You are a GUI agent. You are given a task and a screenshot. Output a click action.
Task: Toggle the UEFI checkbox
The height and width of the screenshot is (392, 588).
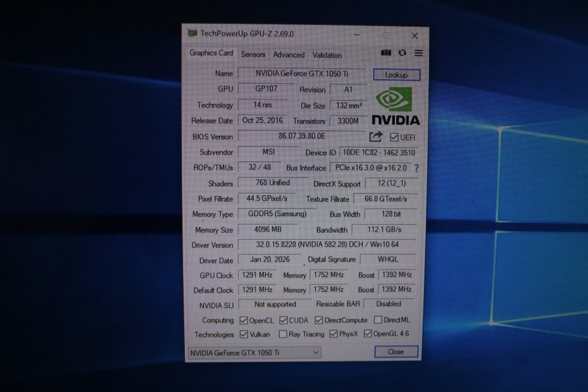coord(394,137)
